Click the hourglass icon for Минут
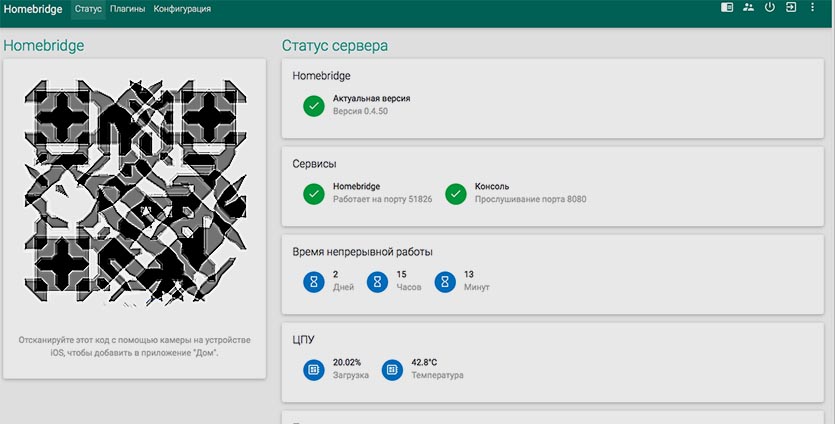 click(446, 281)
